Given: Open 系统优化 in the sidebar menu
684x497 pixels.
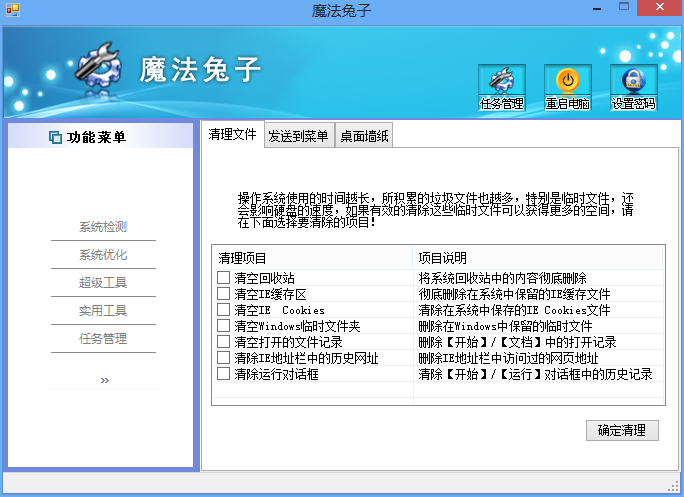Looking at the screenshot, I should 103,254.
